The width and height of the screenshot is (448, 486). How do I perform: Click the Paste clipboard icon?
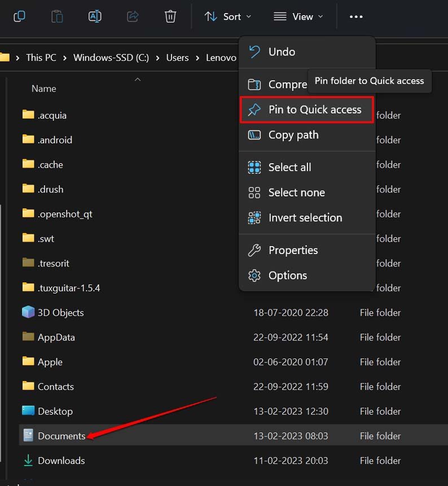pos(57,16)
